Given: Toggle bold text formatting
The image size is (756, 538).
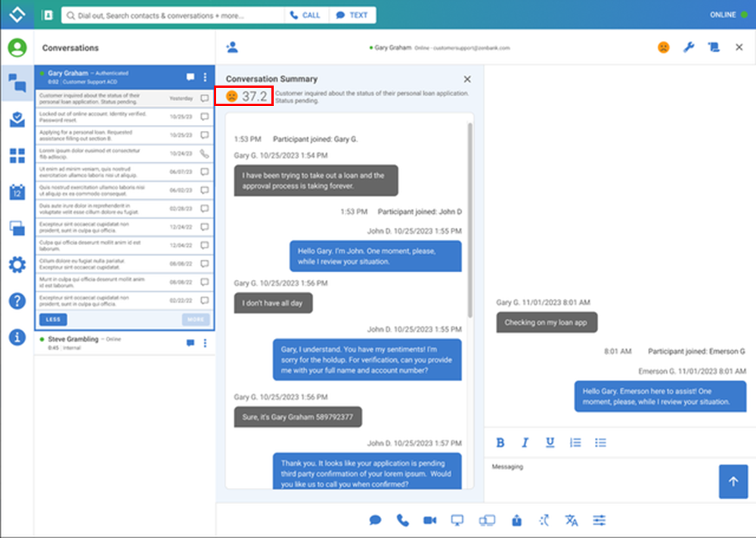Looking at the screenshot, I should (500, 443).
